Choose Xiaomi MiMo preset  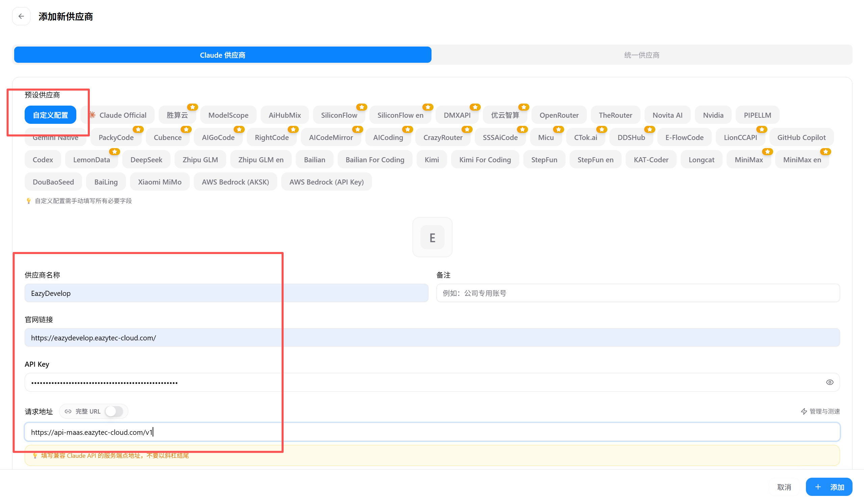[x=160, y=181]
